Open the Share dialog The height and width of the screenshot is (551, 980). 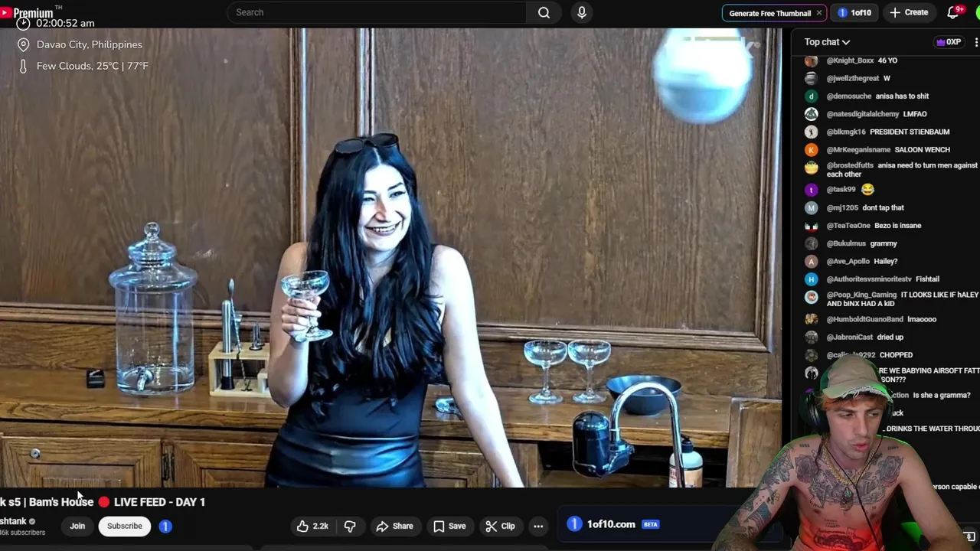(395, 526)
